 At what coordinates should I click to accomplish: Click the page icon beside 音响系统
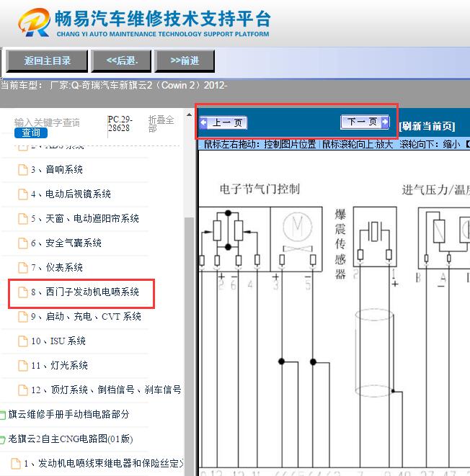tap(23, 170)
